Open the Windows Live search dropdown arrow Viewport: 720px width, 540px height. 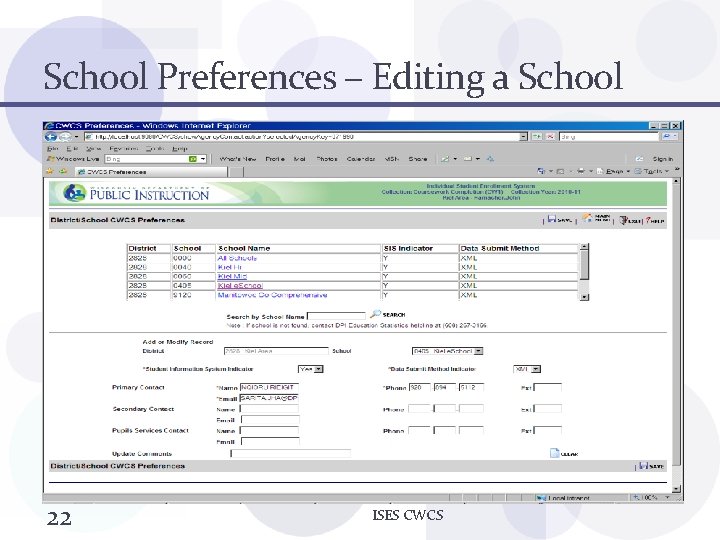[x=202, y=159]
